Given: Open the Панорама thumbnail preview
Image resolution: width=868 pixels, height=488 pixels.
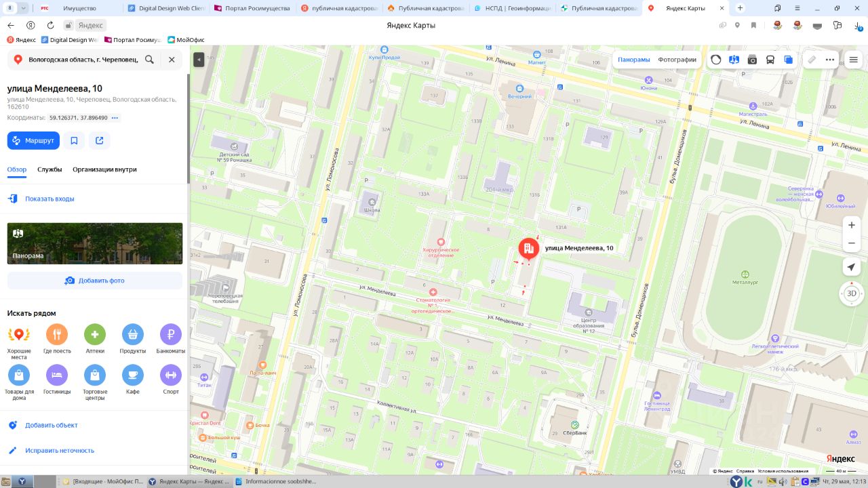Looking at the screenshot, I should pos(95,243).
